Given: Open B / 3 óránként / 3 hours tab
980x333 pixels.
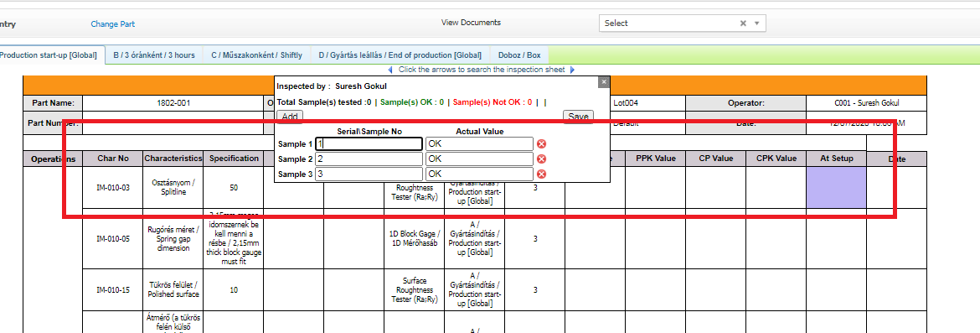Looking at the screenshot, I should pos(154,55).
